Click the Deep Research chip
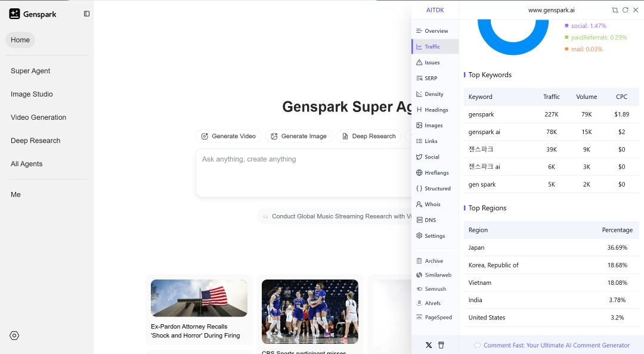The height and width of the screenshot is (354, 644). (x=369, y=136)
